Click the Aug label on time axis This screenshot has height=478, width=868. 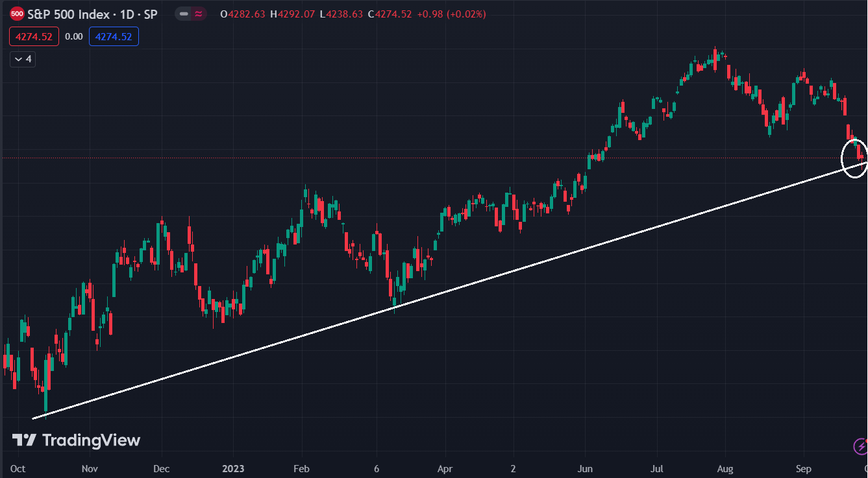[726, 469]
